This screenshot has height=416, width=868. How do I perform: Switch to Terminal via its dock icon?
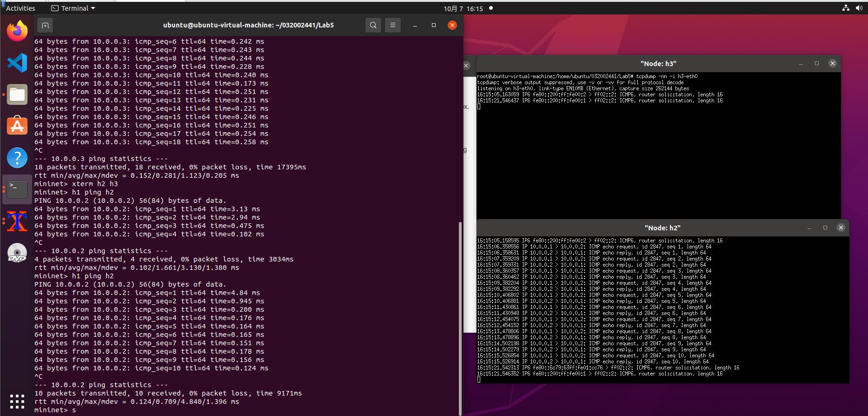point(17,189)
